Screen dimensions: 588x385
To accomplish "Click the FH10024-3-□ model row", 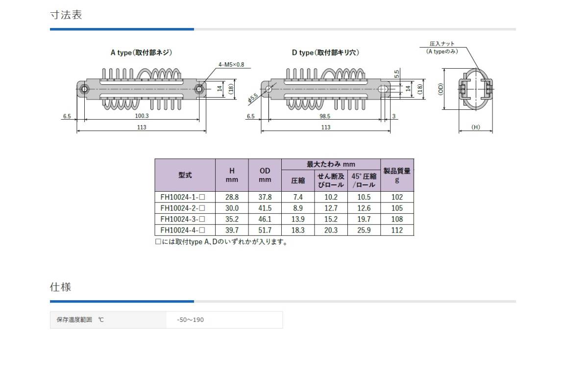I will [x=284, y=219].
